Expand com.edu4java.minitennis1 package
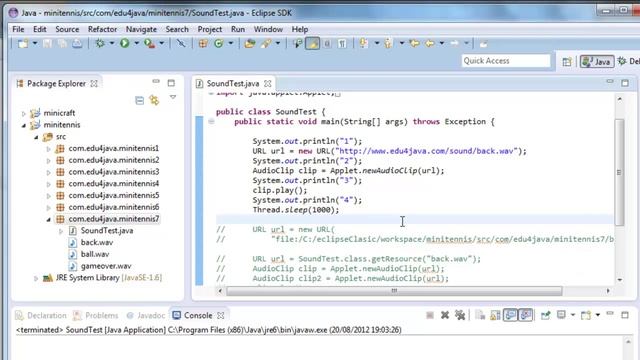Screen dimensions: 640x360 48,149
